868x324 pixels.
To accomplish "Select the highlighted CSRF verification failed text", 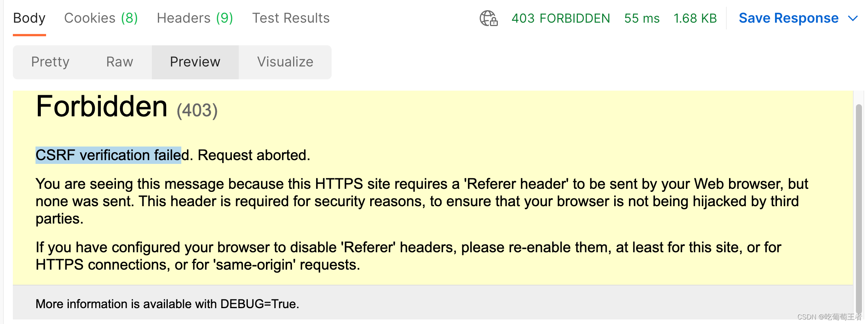I will 108,155.
